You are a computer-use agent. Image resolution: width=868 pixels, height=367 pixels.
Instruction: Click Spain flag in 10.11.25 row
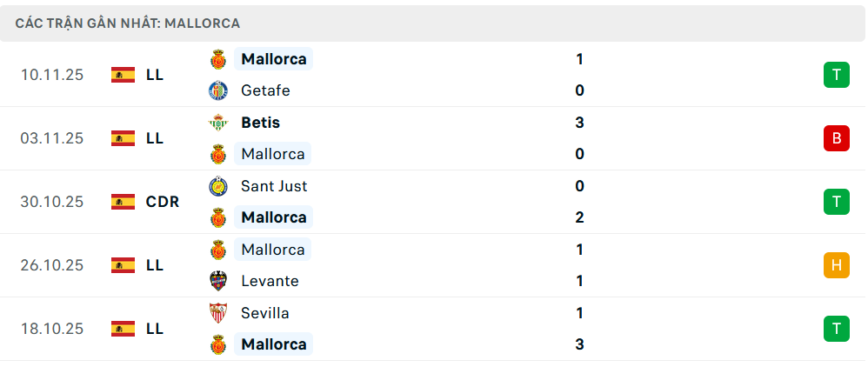[x=123, y=75]
